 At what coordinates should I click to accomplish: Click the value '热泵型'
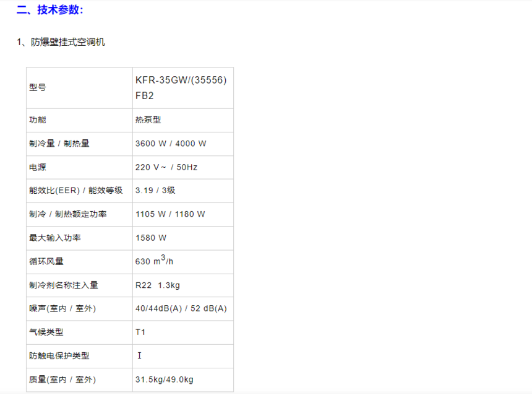[x=148, y=120]
